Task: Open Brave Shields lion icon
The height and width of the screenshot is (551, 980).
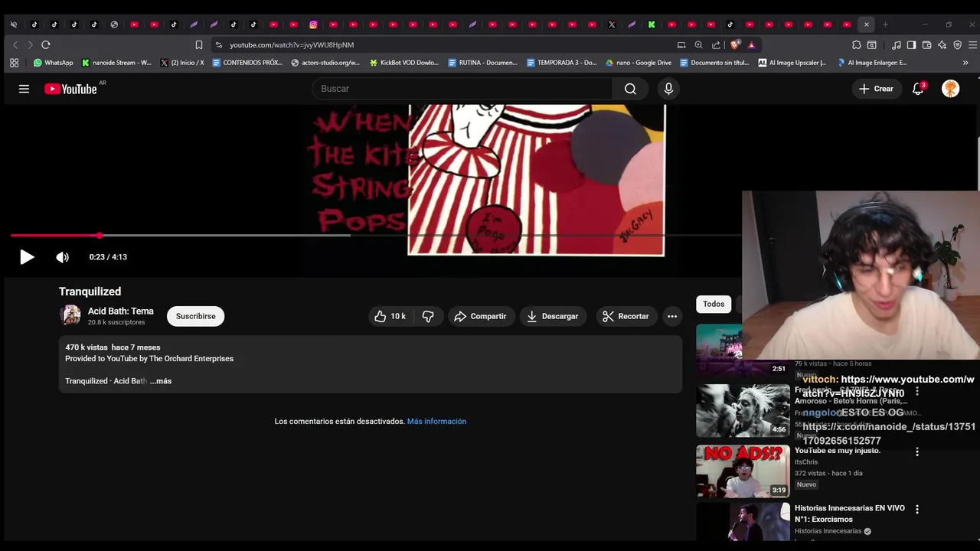Action: coord(735,45)
